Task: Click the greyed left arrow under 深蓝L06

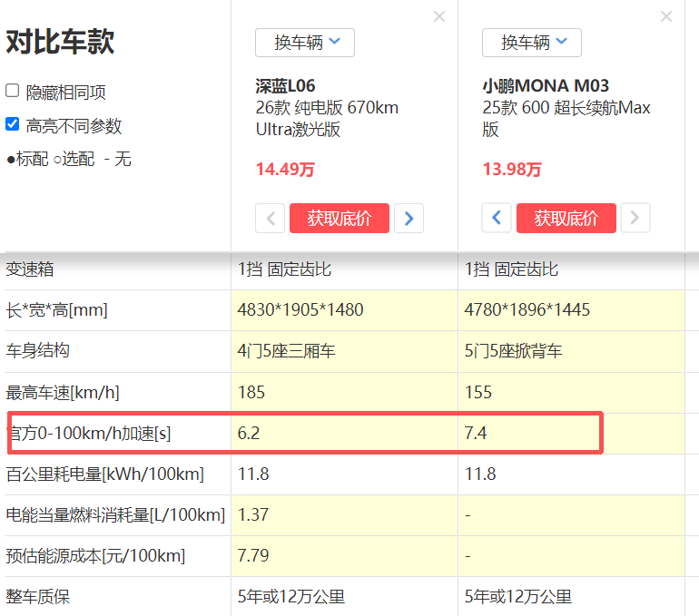Action: (271, 218)
